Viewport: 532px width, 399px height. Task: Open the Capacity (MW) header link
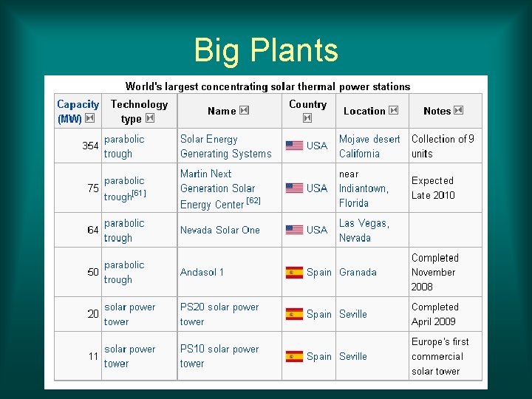78,112
